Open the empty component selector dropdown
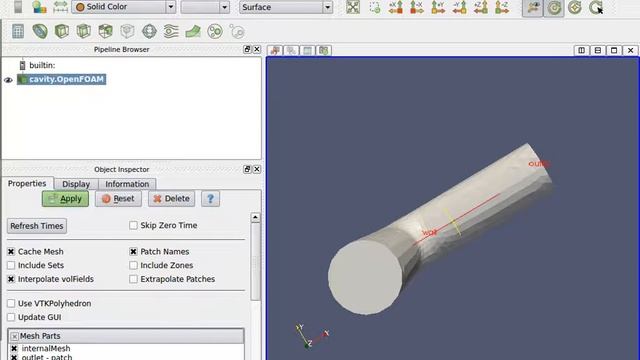Image resolution: width=640 pixels, height=360 pixels. point(205,7)
